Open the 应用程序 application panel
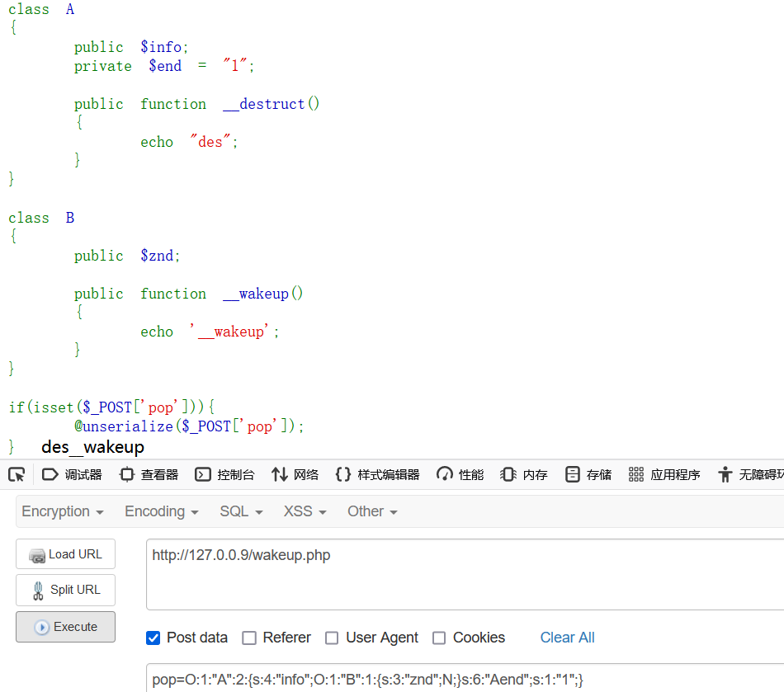This screenshot has width=784, height=692. 664,474
